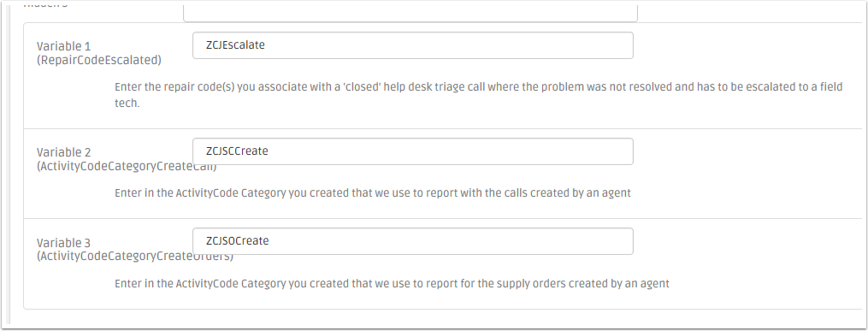The width and height of the screenshot is (868, 331).
Task: Click the description about supply orders created by an agent
Action: (x=392, y=284)
